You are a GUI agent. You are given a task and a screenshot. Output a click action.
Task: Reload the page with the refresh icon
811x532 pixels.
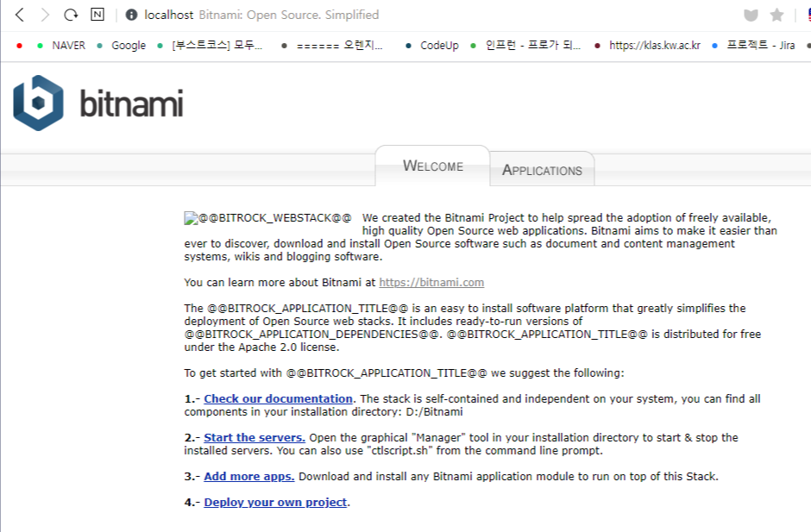coord(71,15)
